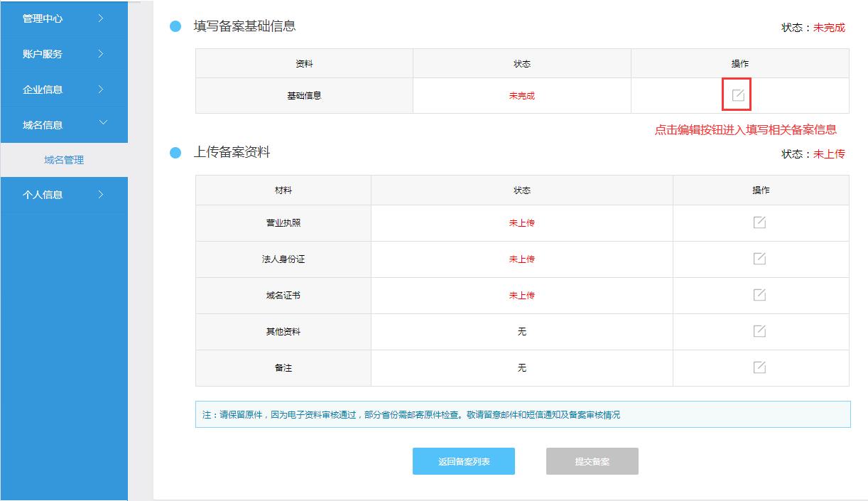The image size is (868, 501).
Task: Click the 未上传 text in 营业执照 row
Action: click(521, 222)
